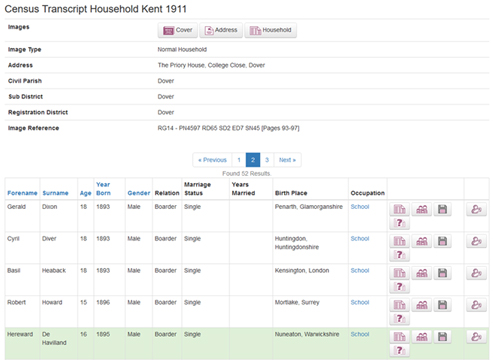This screenshot has width=493, height=360.
Task: Open School occupation link for Hereward De Havilland
Action: [x=360, y=334]
